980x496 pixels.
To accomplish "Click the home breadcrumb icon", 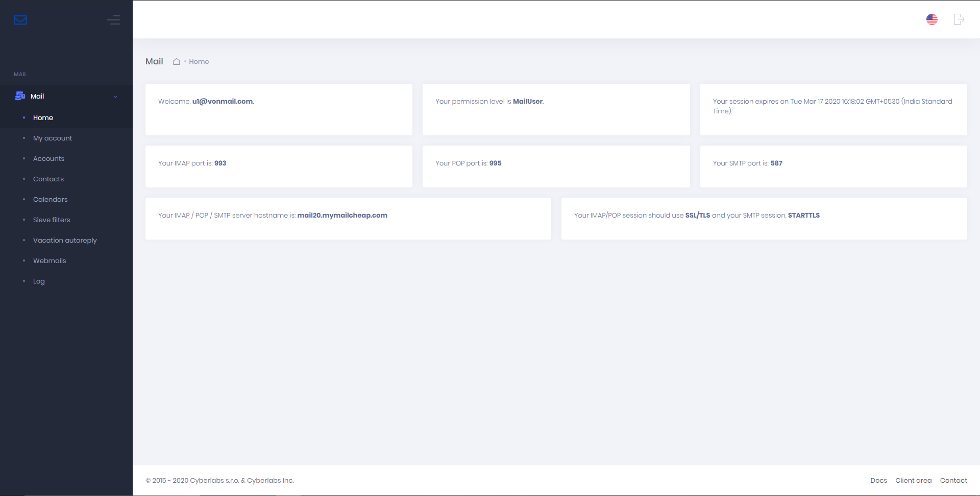I will 177,62.
